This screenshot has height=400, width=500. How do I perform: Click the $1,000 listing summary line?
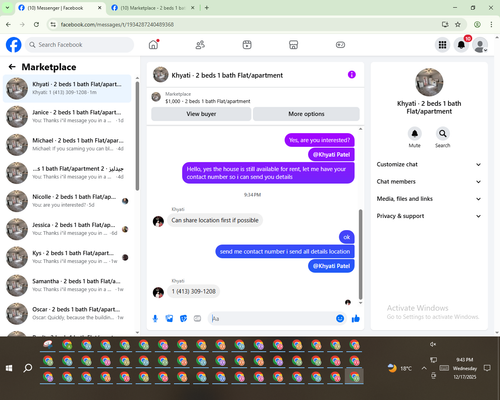click(208, 101)
